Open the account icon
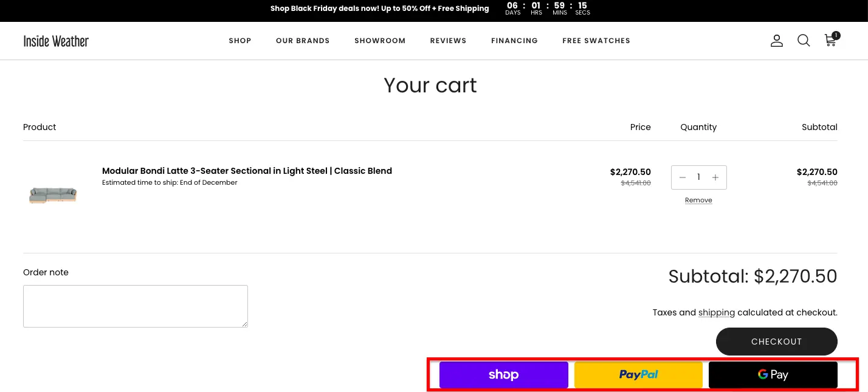The width and height of the screenshot is (868, 392). tap(777, 41)
